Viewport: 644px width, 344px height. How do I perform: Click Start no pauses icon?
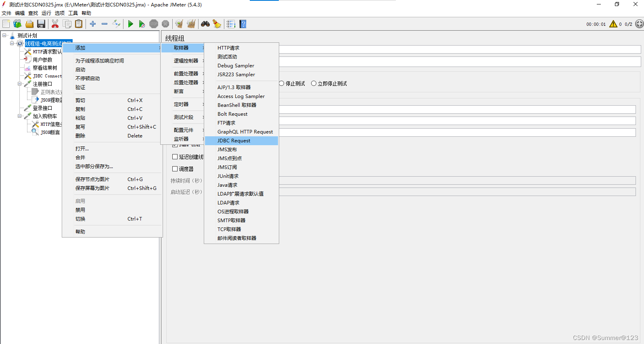click(142, 24)
